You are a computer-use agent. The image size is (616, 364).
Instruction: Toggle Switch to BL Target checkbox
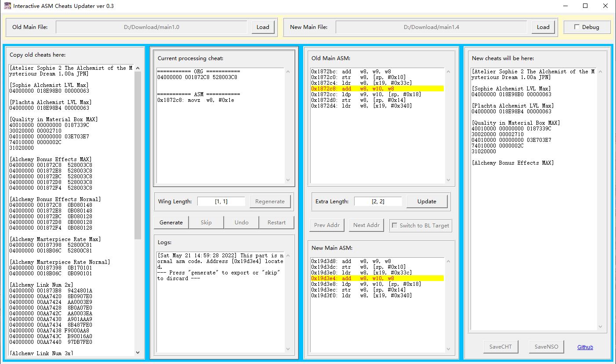[395, 226]
